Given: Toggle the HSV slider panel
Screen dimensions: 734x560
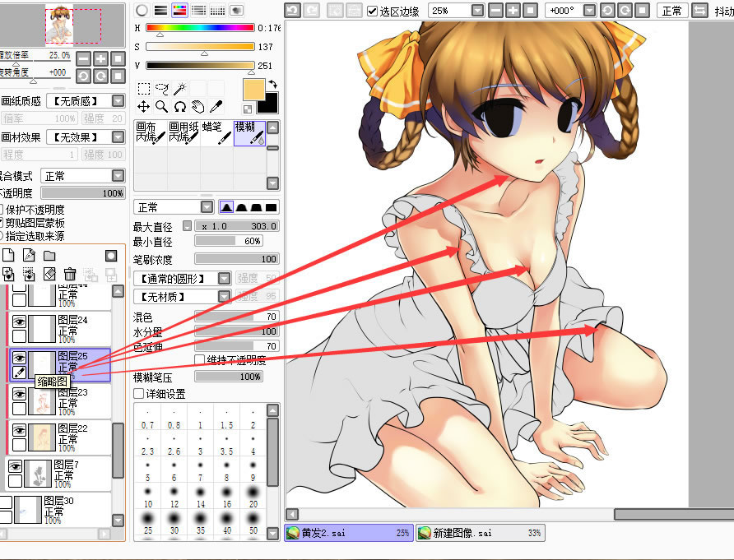Looking at the screenshot, I should tap(179, 11).
